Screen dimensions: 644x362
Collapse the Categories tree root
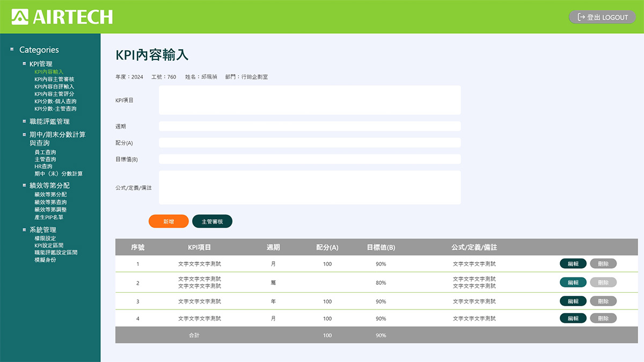[x=12, y=49]
